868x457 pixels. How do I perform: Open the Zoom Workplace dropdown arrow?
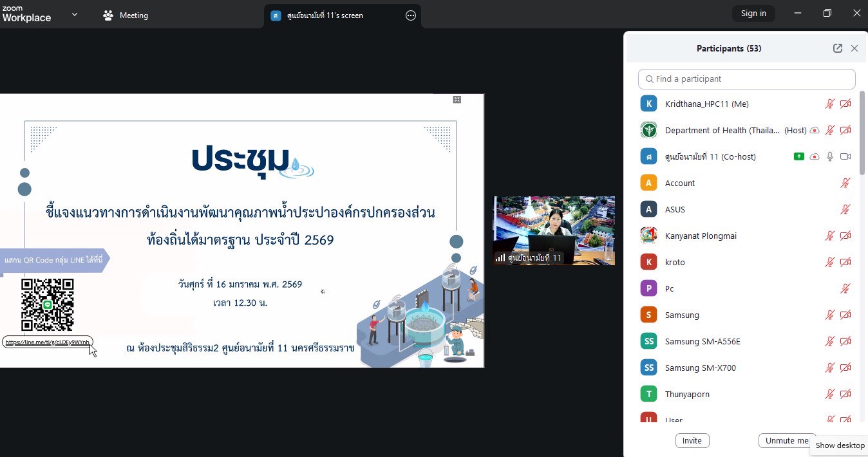pos(75,14)
